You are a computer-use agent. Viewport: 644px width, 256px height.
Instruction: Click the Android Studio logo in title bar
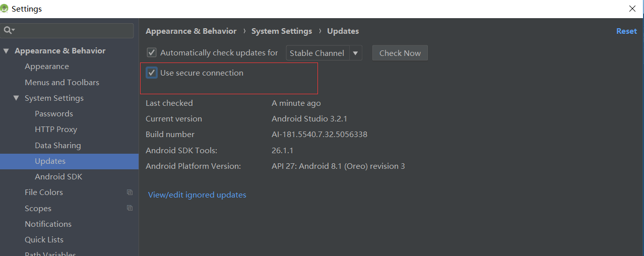pos(5,9)
